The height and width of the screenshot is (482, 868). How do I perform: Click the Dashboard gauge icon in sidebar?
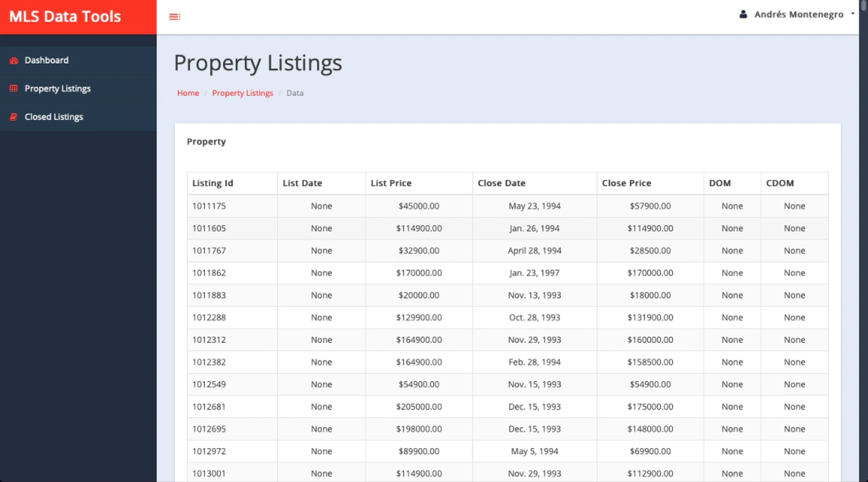coord(14,61)
